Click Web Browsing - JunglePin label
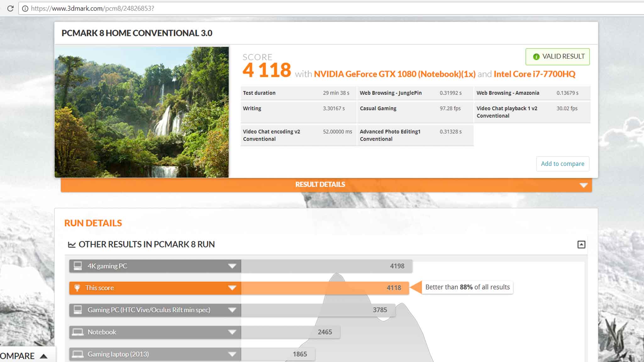Screen dimensions: 644x362 tap(391, 93)
